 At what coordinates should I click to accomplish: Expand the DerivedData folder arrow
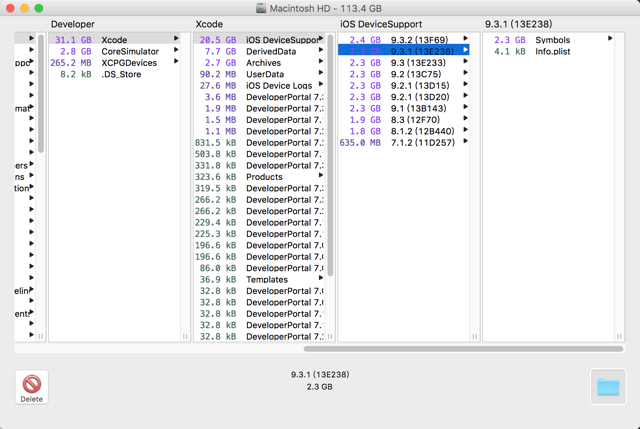pyautogui.click(x=321, y=50)
